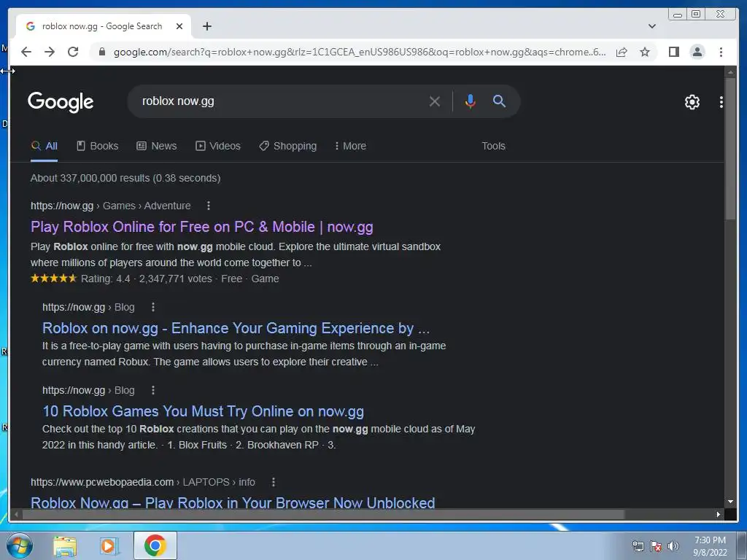747x560 pixels.
Task: Open volume control in system tray
Action: coord(673,546)
